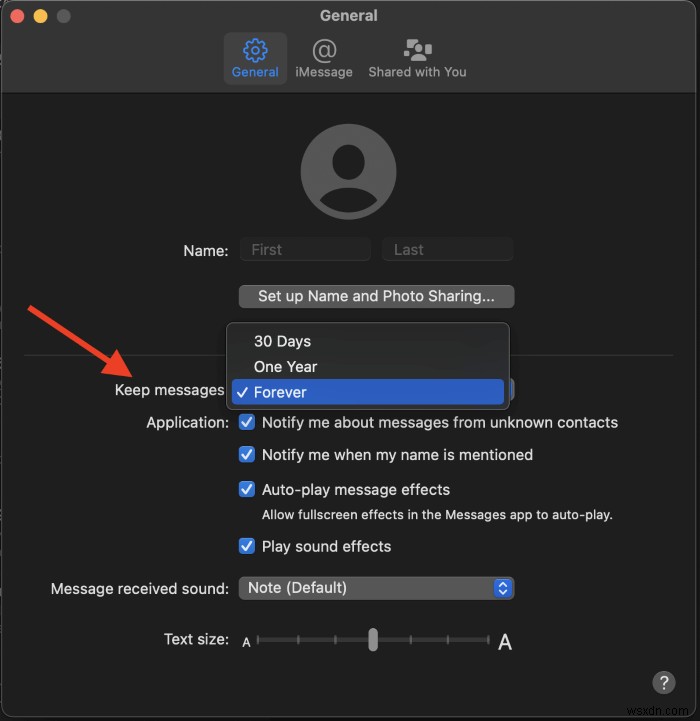This screenshot has height=721, width=700.
Task: Toggle notify about unknown contacts checkbox
Action: click(x=247, y=422)
